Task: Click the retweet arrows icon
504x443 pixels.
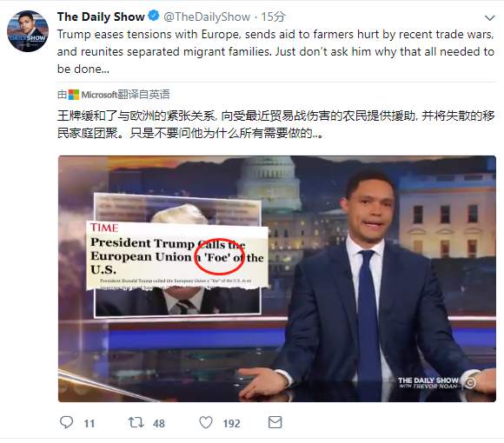Action: pos(136,422)
